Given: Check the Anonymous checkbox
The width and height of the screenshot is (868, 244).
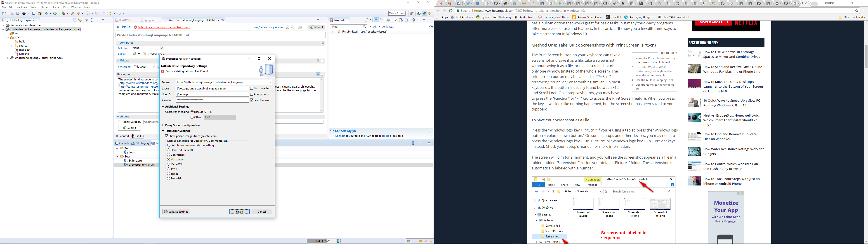Looking at the screenshot, I should tap(252, 94).
